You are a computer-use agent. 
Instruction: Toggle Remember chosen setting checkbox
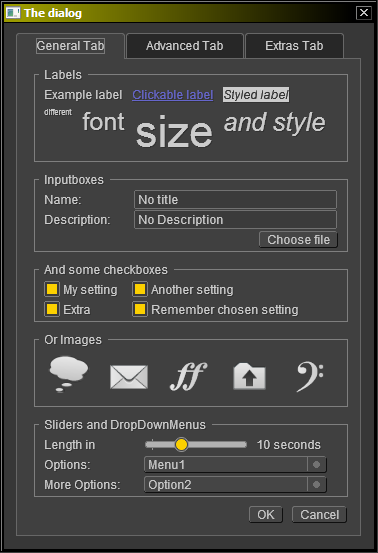(140, 309)
